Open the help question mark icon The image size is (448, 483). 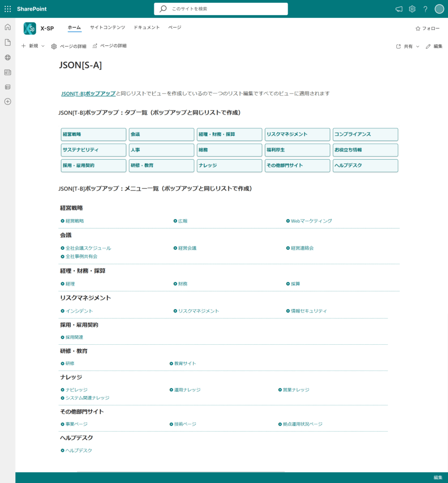426,9
